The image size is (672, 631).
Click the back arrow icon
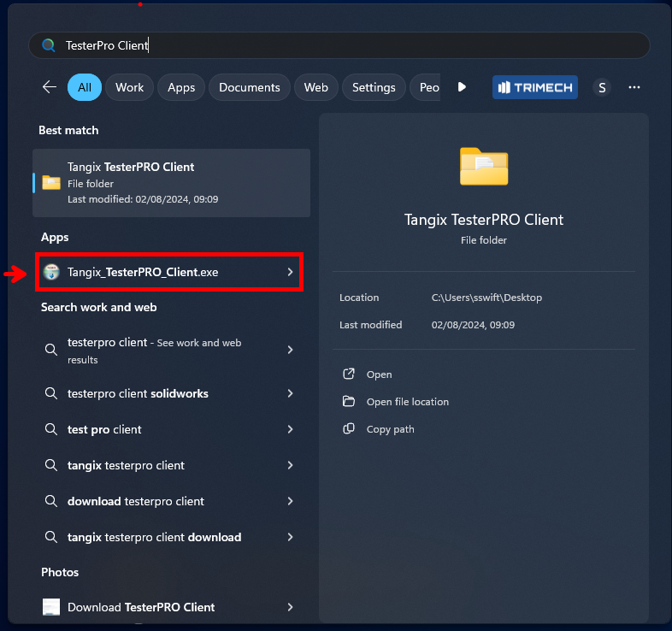pos(50,87)
